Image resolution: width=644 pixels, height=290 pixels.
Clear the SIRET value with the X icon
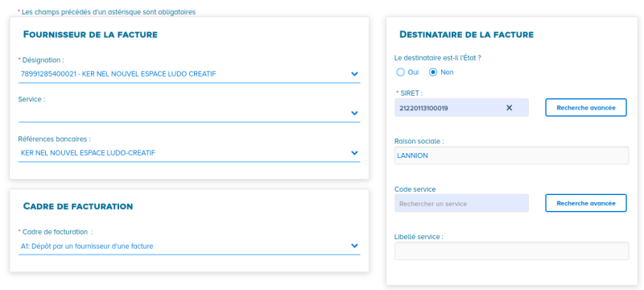[x=509, y=108]
